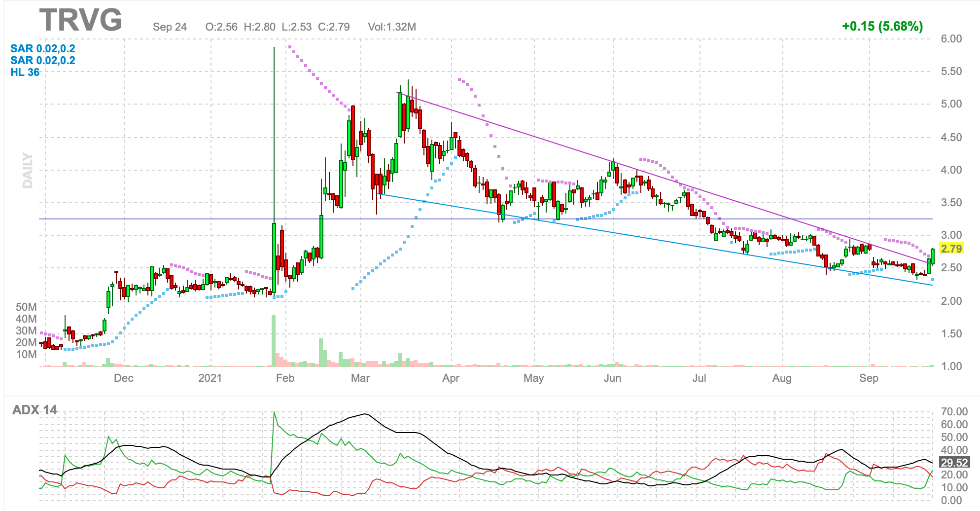Click the TRVG ticker symbol title

point(81,21)
